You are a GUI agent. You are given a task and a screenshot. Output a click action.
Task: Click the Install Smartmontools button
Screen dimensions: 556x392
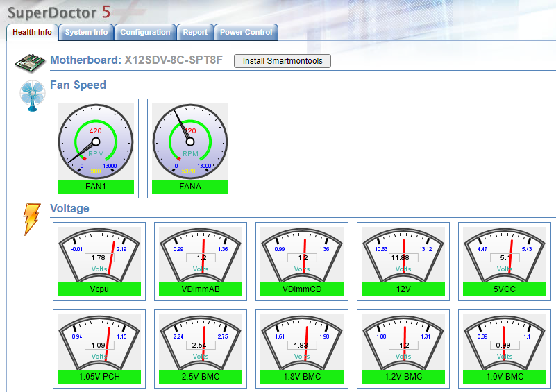[x=283, y=61]
